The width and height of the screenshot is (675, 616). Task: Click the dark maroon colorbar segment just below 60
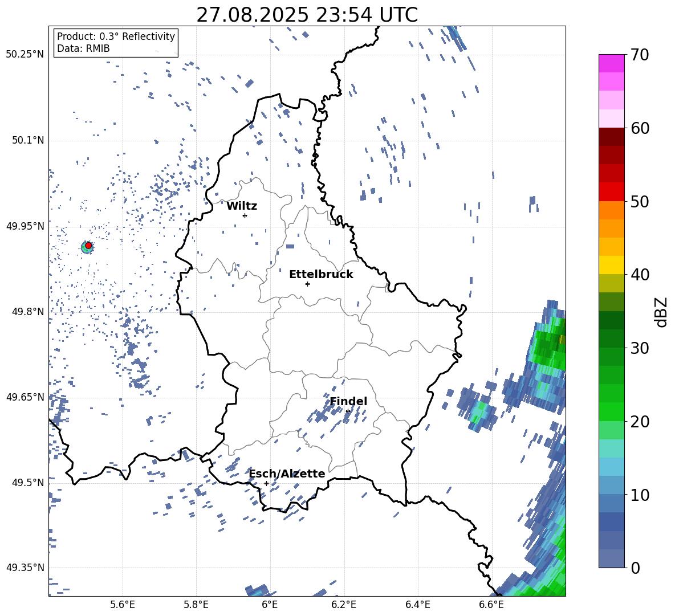tap(611, 137)
